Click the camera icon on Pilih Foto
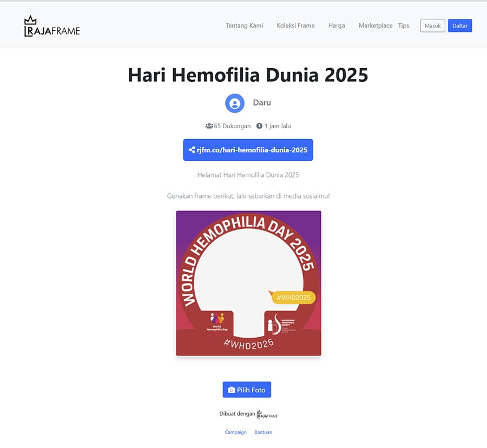 [x=232, y=390]
